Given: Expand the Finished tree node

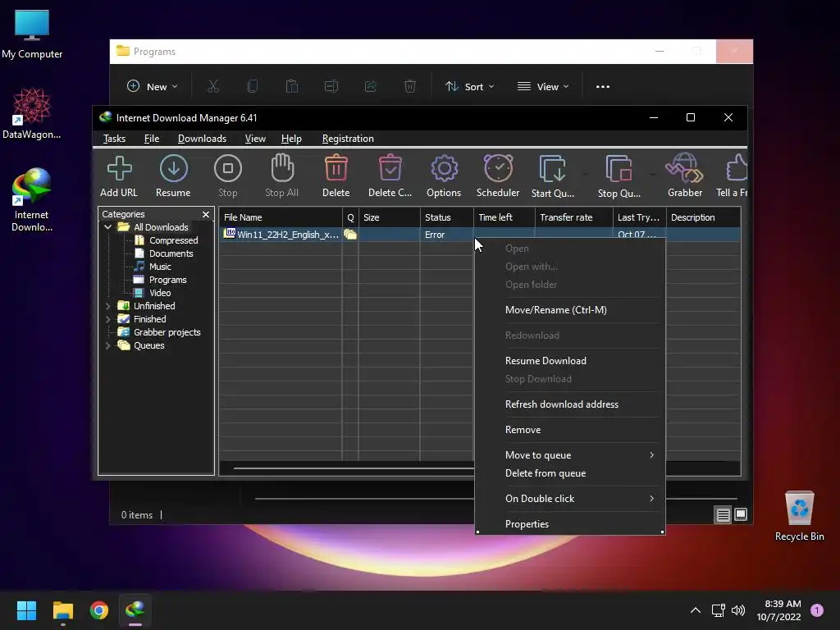Looking at the screenshot, I should click(x=107, y=319).
